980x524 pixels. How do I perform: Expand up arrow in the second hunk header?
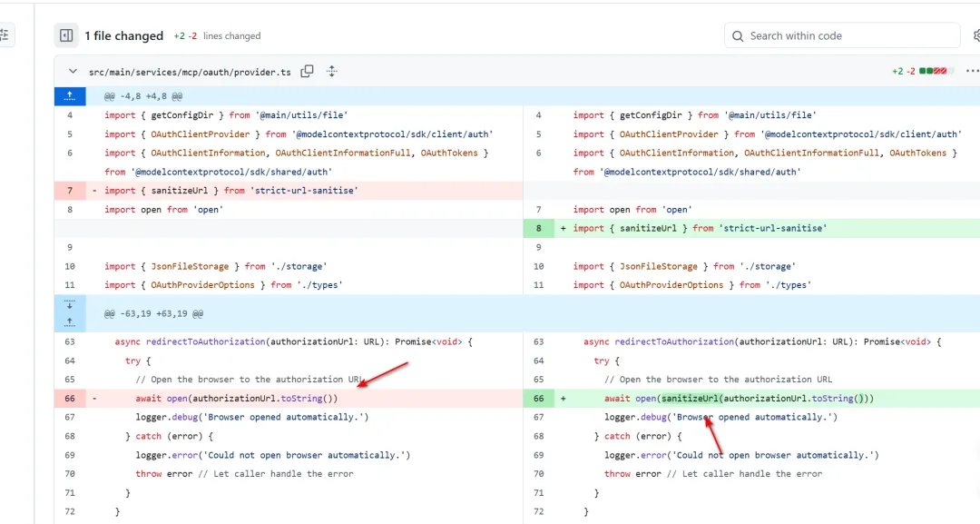pos(70,321)
